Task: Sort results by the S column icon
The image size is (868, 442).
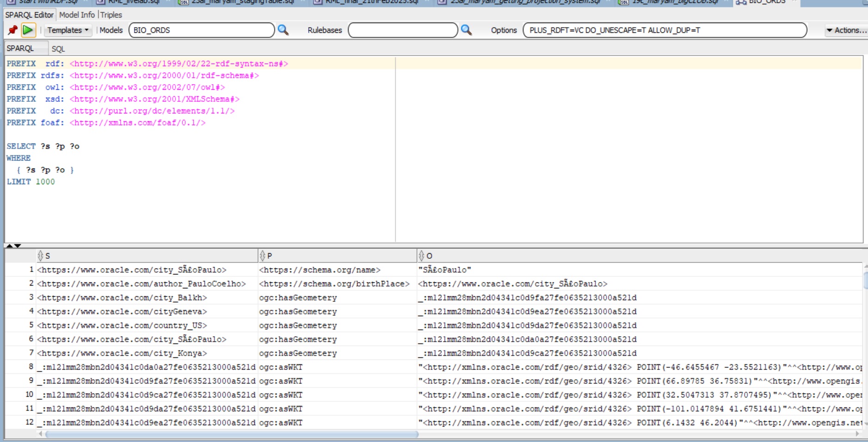Action: (x=41, y=255)
